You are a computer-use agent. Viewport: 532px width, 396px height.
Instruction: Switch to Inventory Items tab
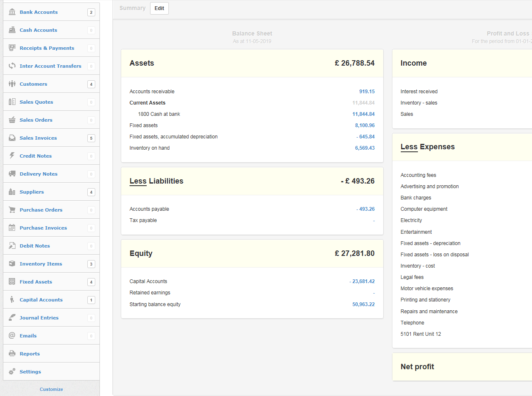[x=51, y=264]
